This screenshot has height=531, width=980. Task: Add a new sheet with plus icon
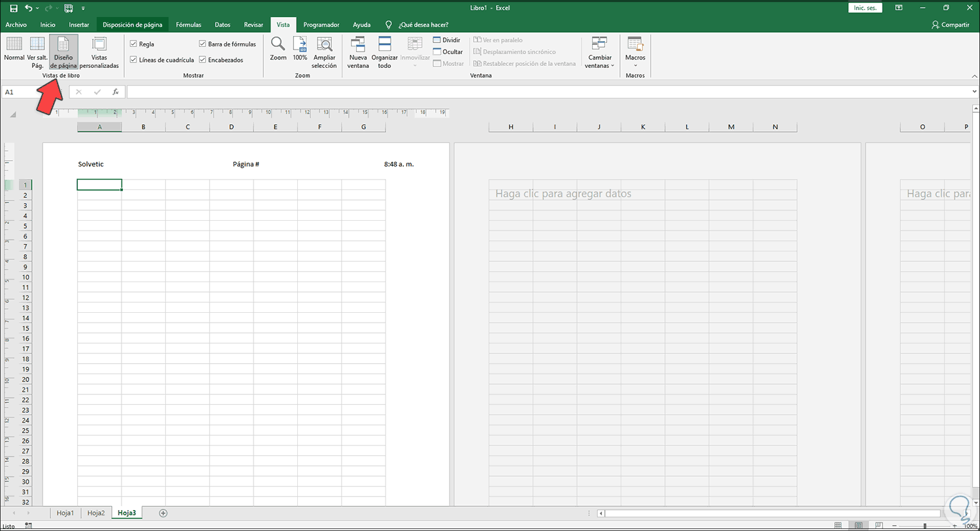pos(163,513)
